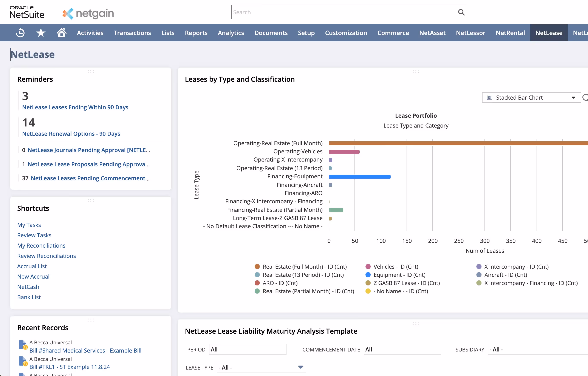Open the Stacked Bar Chart type dropdown
Screen dimensions: 588x376
[x=573, y=97]
